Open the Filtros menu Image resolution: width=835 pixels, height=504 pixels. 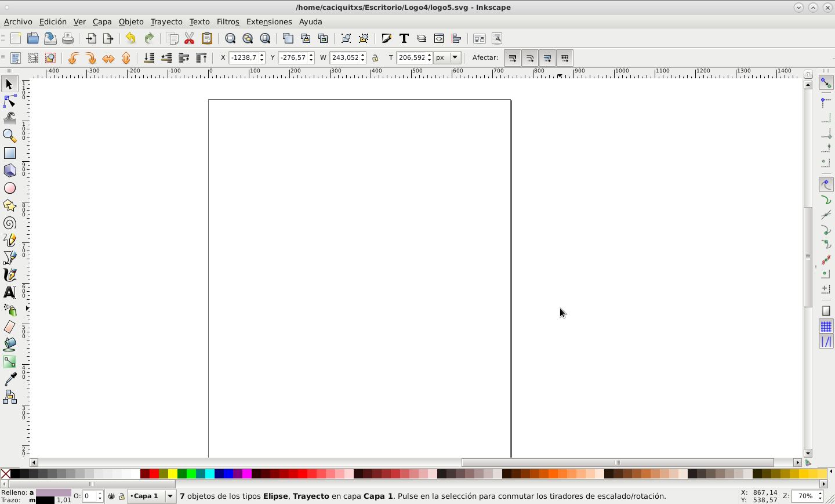(228, 21)
